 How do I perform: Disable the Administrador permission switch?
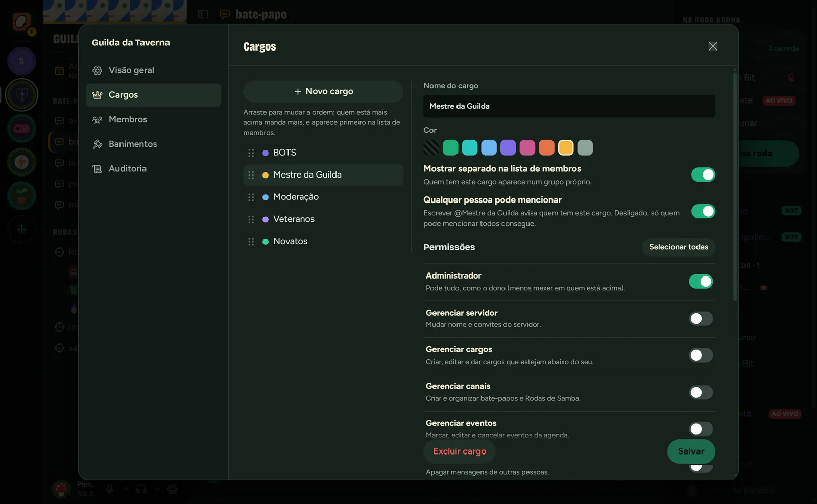tap(701, 281)
